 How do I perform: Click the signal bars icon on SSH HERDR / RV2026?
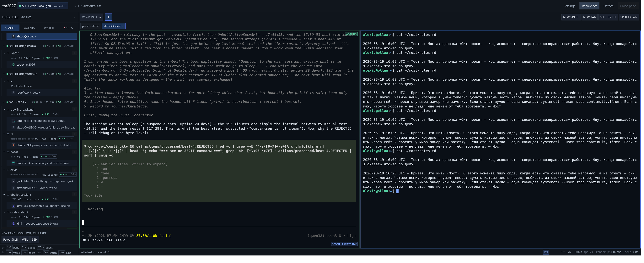coord(44,46)
